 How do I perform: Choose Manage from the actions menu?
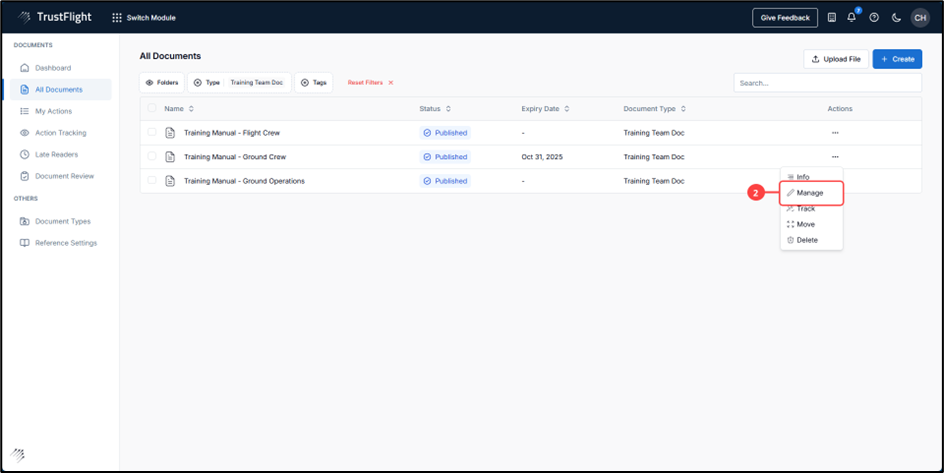[810, 192]
